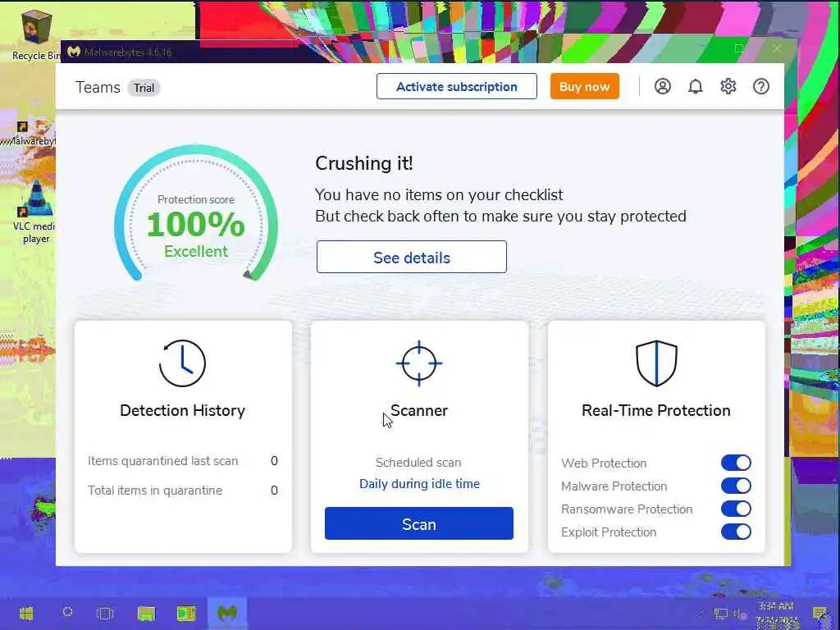Viewport: 840px width, 630px height.
Task: Click the Teams label in header
Action: (98, 87)
